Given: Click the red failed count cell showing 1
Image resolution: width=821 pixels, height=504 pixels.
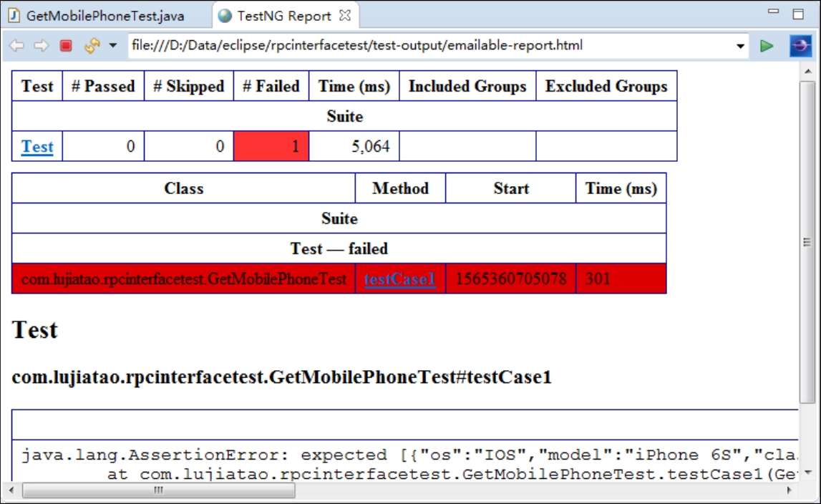Looking at the screenshot, I should [x=271, y=146].
